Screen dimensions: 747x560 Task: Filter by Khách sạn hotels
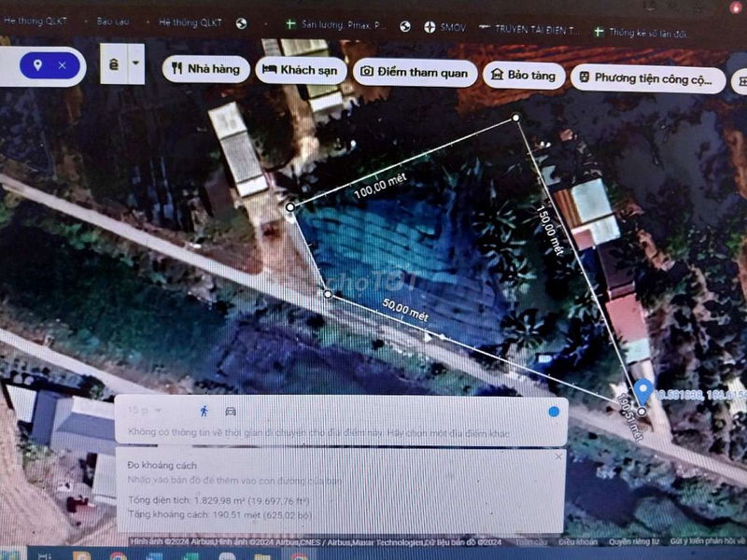pyautogui.click(x=301, y=70)
